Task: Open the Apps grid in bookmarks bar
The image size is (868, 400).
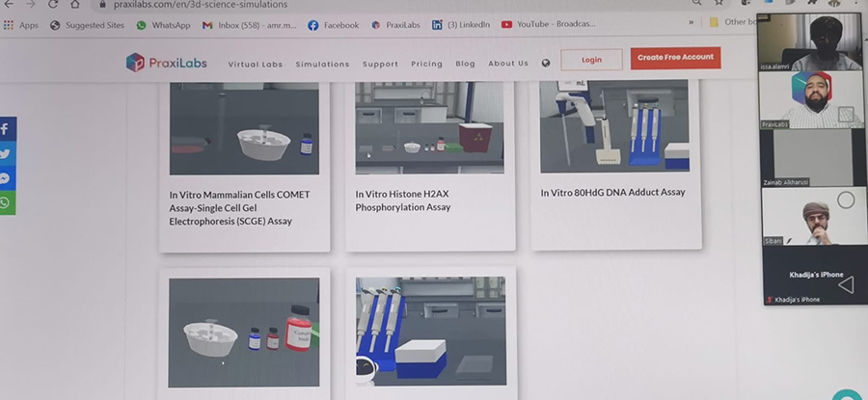Action: (x=21, y=25)
